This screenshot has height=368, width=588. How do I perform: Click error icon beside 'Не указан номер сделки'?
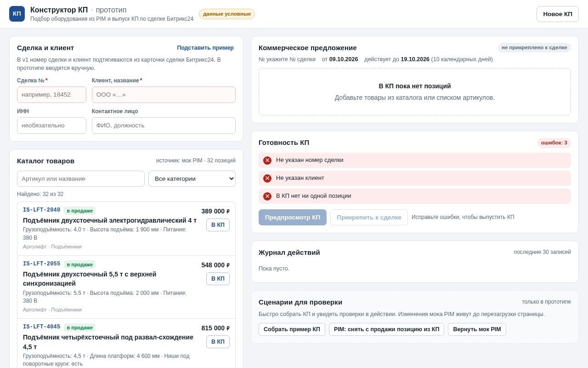pos(267,161)
